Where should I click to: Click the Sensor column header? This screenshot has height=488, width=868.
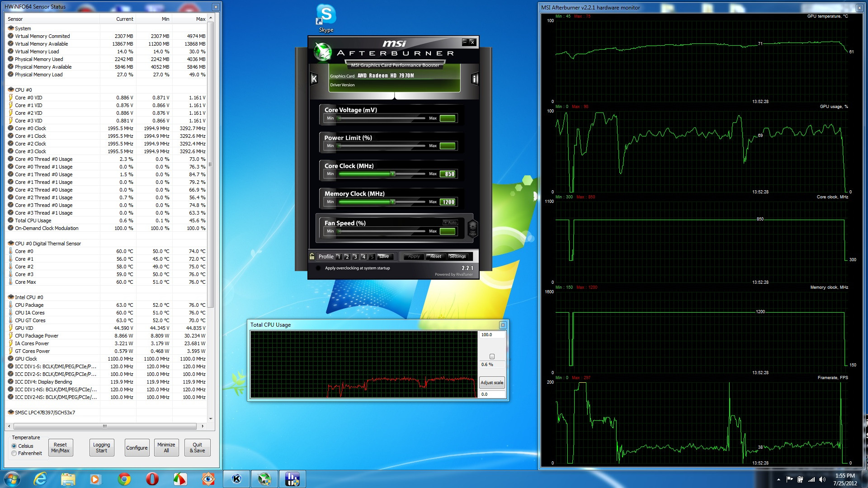point(52,19)
